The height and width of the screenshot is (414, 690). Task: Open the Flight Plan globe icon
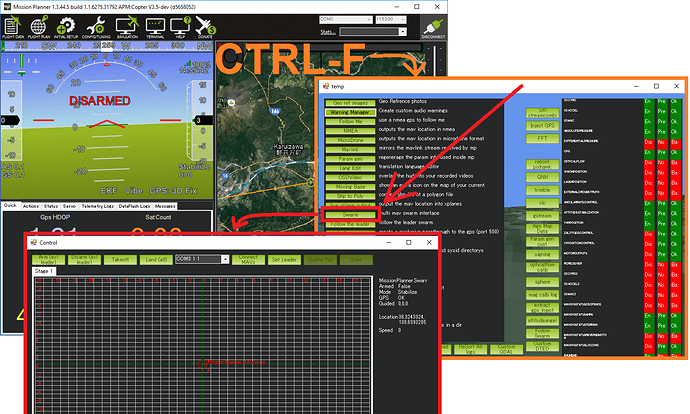coord(39,27)
